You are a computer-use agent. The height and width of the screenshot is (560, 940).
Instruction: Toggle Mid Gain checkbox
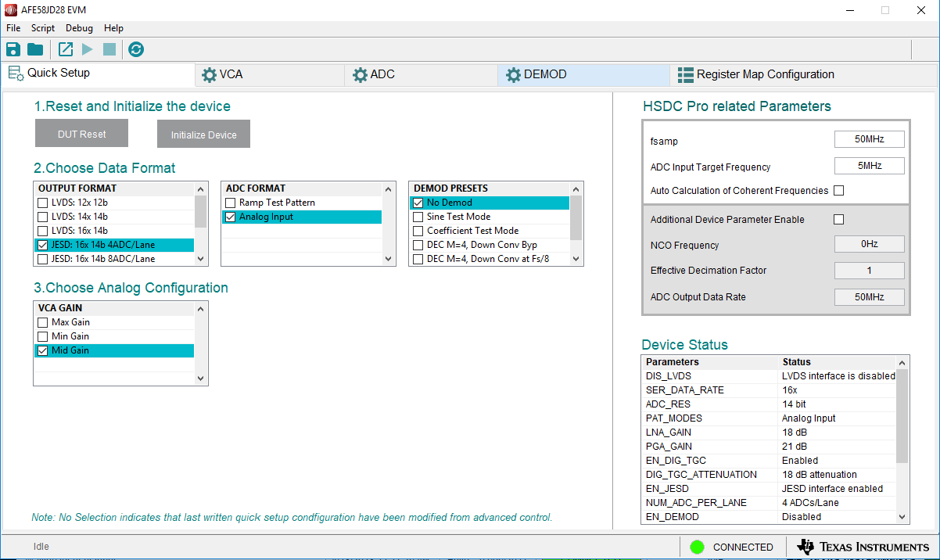click(42, 350)
